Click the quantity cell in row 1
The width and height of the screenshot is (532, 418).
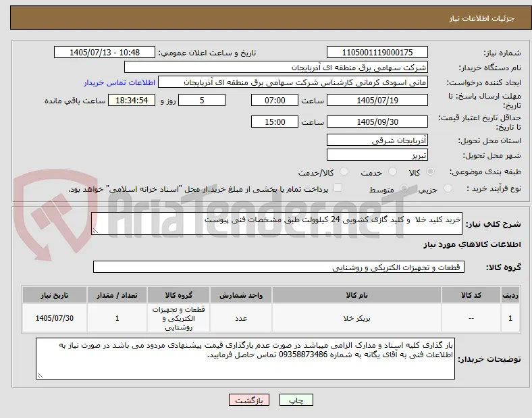click(x=117, y=318)
